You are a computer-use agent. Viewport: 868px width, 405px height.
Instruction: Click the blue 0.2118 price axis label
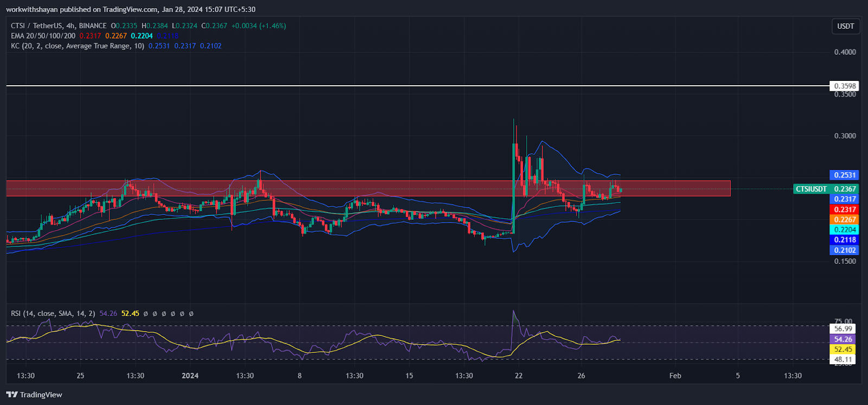tap(845, 240)
